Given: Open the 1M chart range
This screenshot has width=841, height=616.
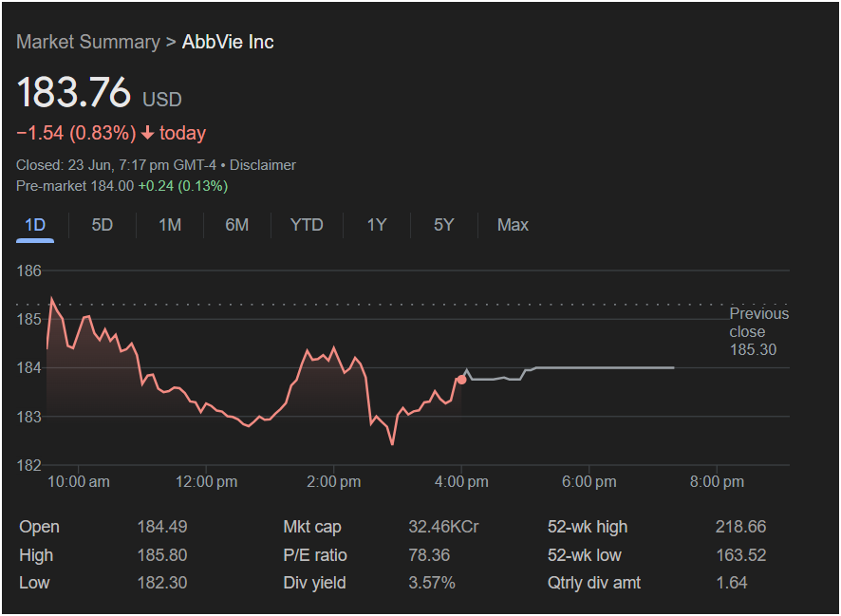Looking at the screenshot, I should 170,225.
